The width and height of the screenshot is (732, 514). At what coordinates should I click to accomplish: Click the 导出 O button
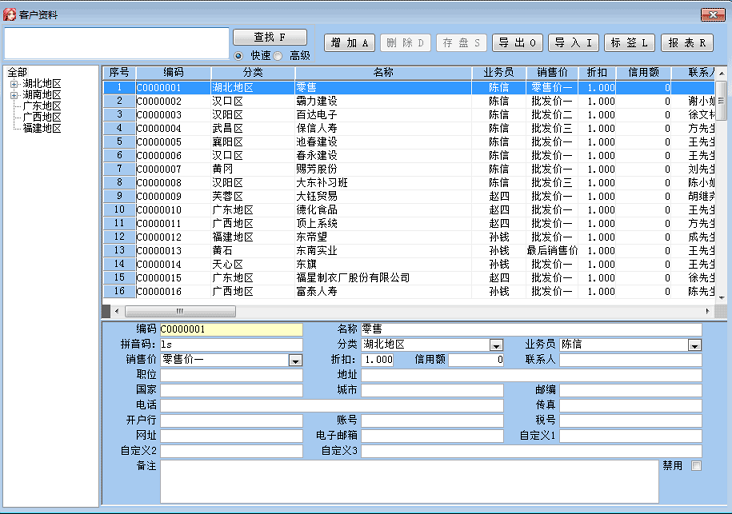(x=517, y=43)
